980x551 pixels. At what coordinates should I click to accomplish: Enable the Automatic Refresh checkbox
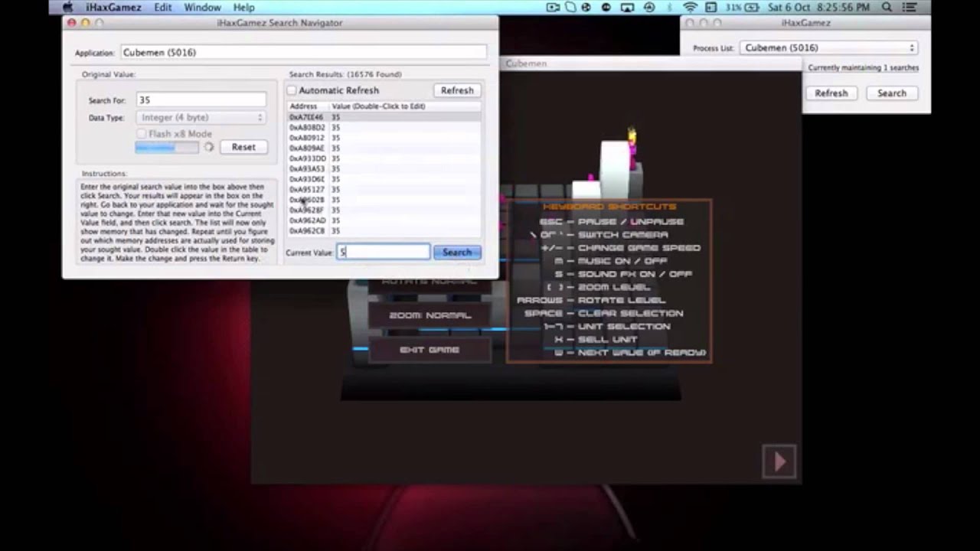click(292, 90)
